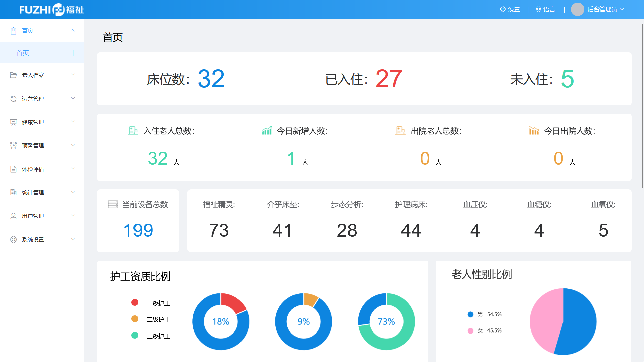Open the 健康管理 menu label
The height and width of the screenshot is (362, 644).
pyautogui.click(x=33, y=122)
